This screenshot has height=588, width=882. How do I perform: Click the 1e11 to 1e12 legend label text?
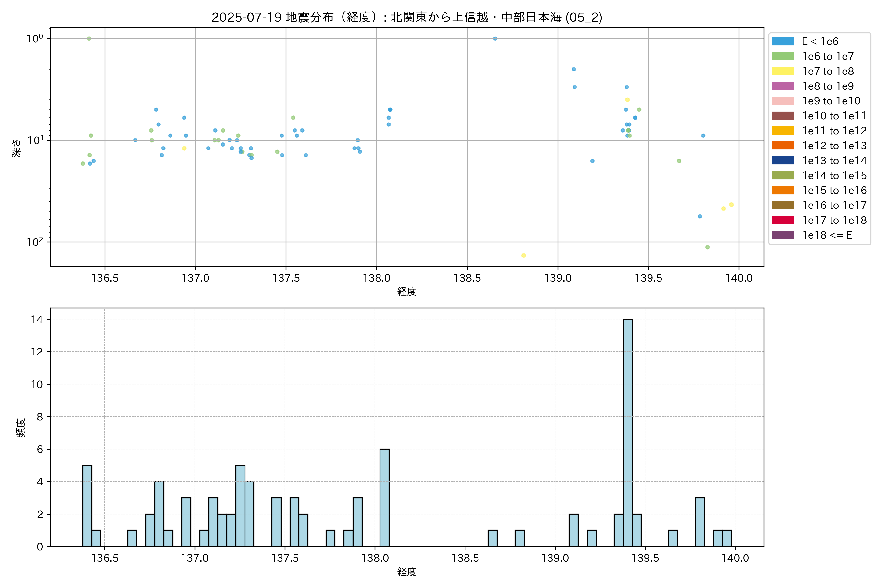click(x=834, y=131)
